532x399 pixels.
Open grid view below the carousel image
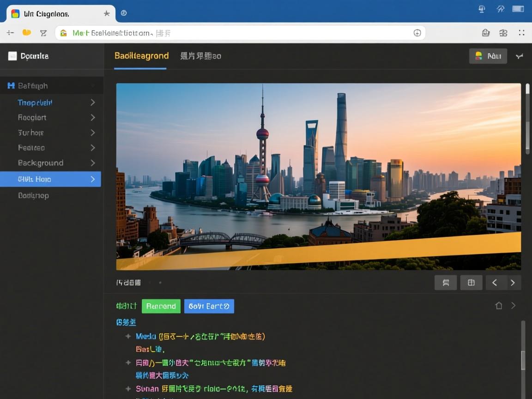[471, 282]
